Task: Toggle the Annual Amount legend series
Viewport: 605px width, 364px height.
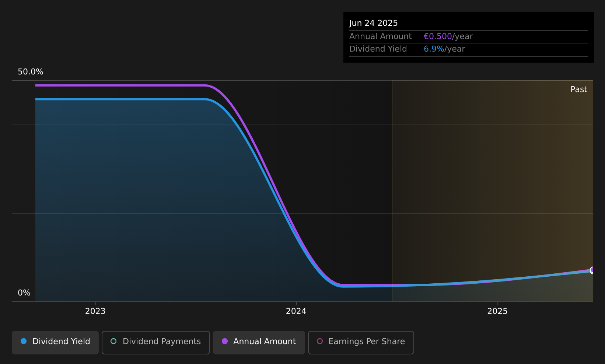Action: point(259,343)
